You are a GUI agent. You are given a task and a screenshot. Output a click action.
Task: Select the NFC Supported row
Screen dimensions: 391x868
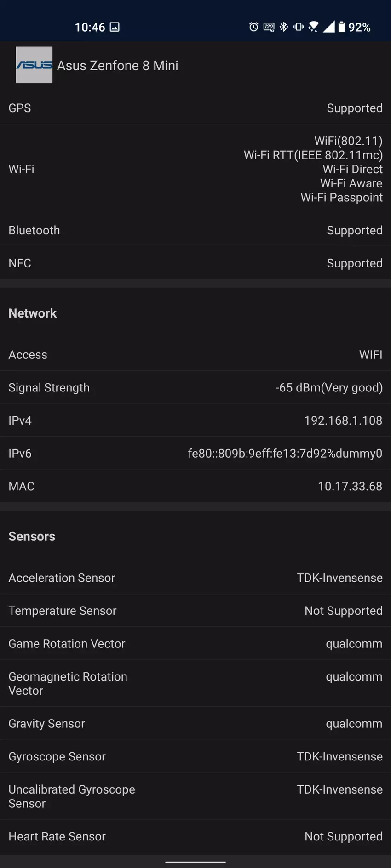tap(195, 263)
